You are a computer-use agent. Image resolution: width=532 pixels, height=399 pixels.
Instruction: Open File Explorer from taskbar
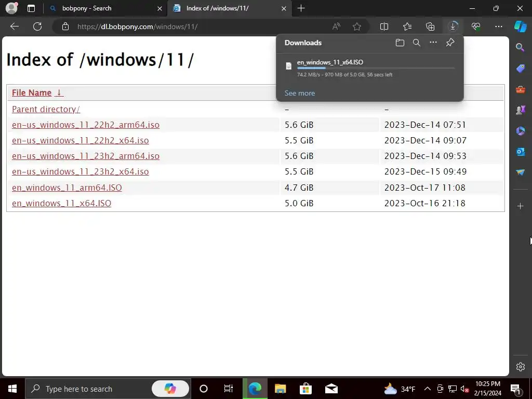pos(280,389)
